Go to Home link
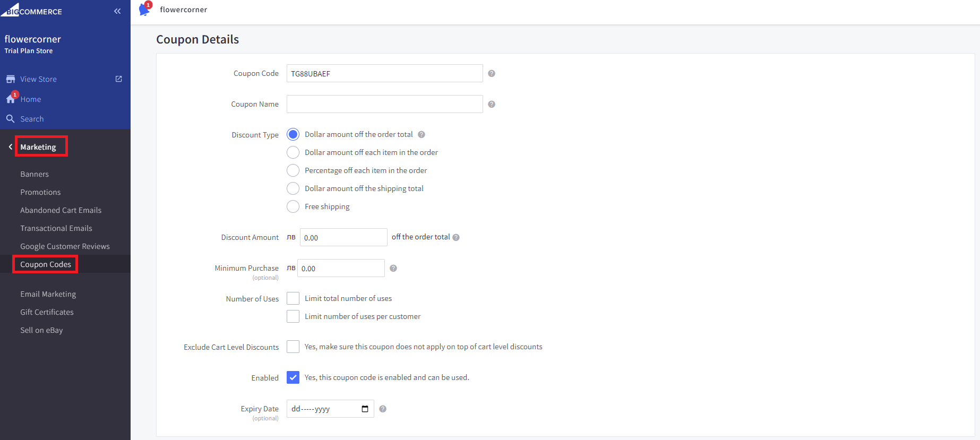980x440 pixels. (31, 99)
